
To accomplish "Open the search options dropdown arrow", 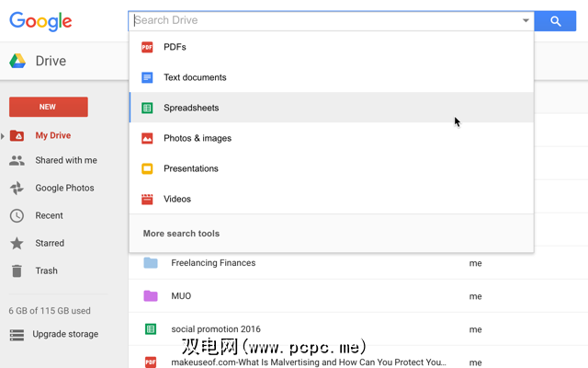I will tap(526, 20).
